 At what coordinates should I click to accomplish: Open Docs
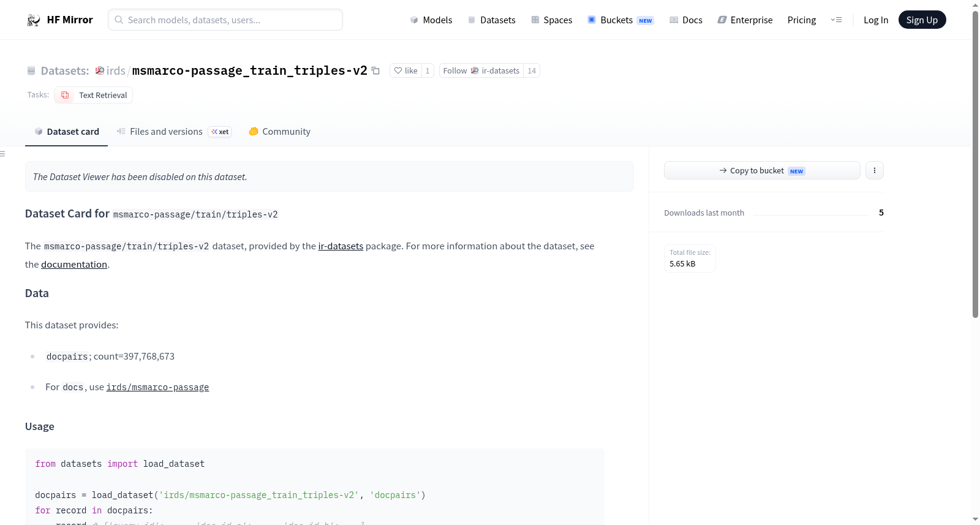click(x=686, y=20)
